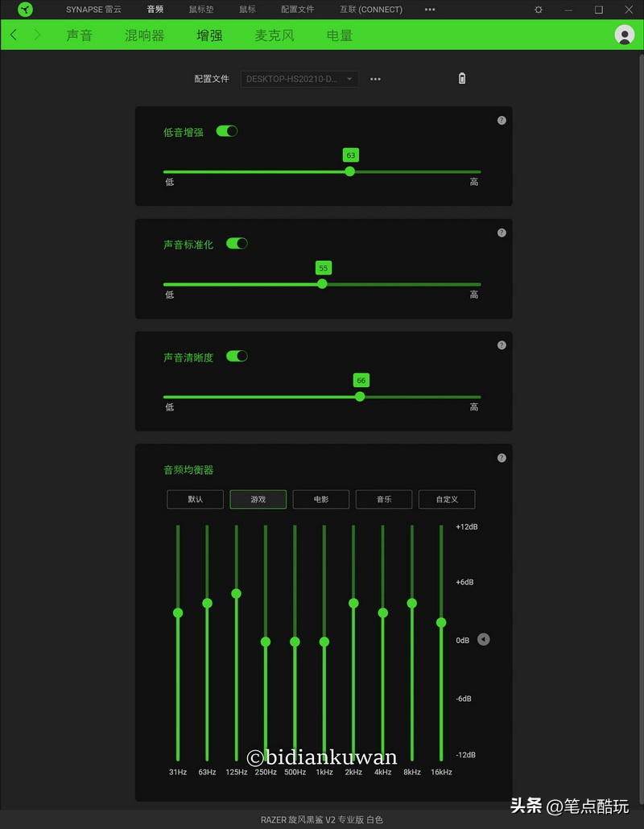Click the RAZER 旋风黑鲨 V2 device name
The image size is (644, 829).
(321, 819)
